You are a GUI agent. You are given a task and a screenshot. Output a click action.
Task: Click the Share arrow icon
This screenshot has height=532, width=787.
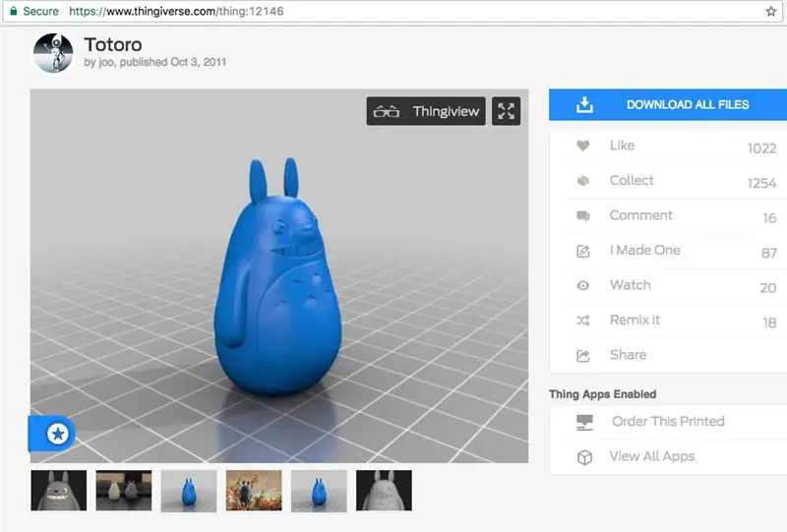(582, 356)
